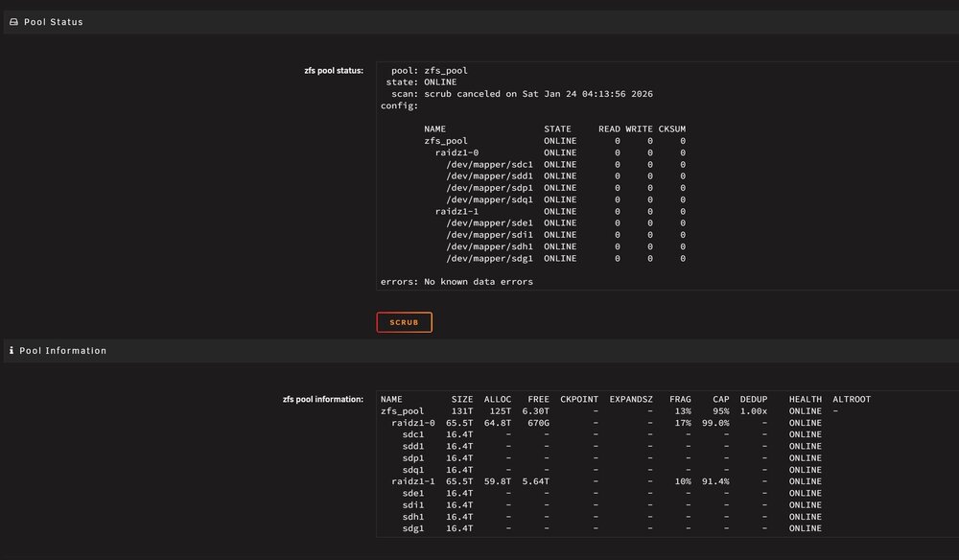959x560 pixels.
Task: Click the 1.00x dedup value
Action: coord(754,411)
